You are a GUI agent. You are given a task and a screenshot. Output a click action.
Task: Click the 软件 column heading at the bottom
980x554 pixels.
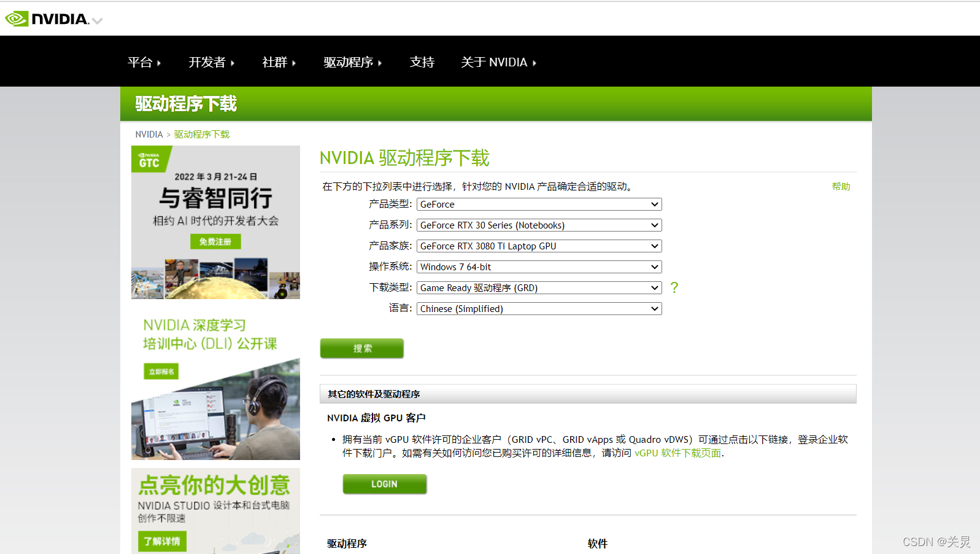pos(598,544)
